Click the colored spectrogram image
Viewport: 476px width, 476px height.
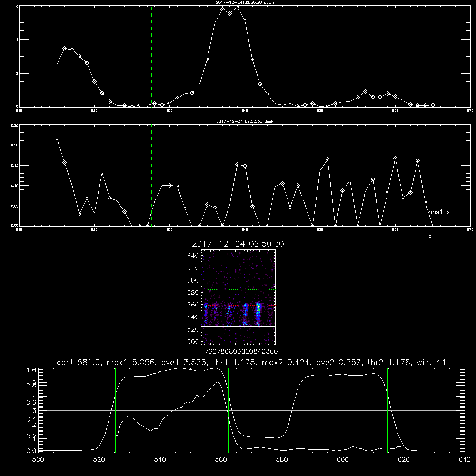(238, 297)
